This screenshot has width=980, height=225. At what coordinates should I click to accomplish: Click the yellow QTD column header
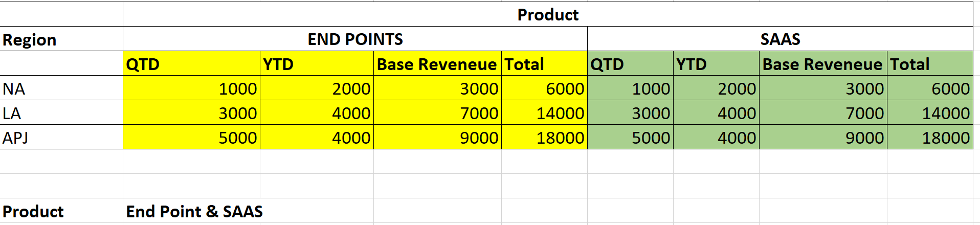pos(191,63)
